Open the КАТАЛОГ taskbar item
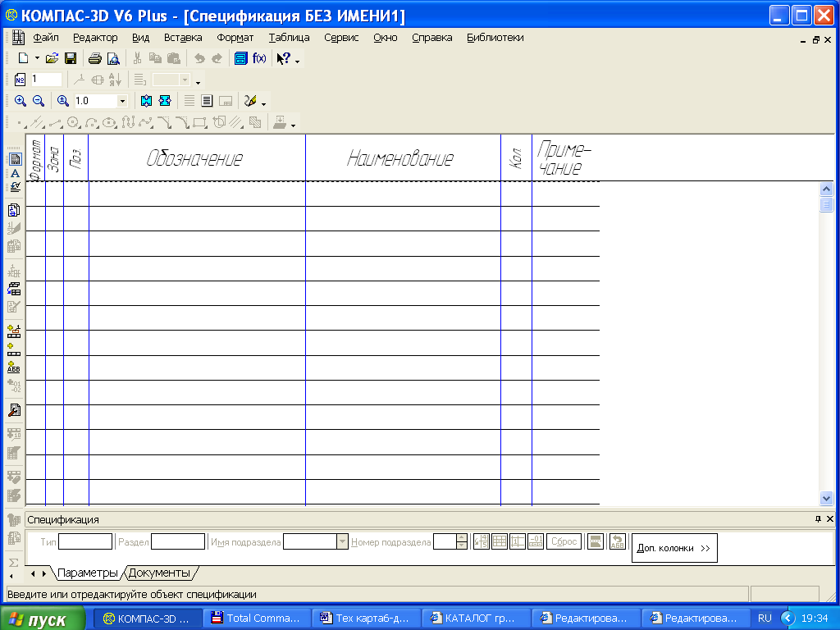 tap(477, 619)
